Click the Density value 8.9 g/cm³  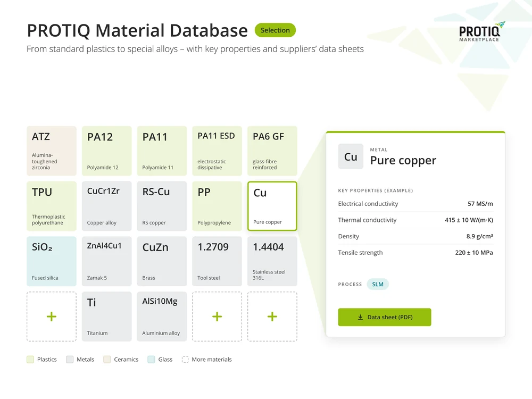point(479,237)
